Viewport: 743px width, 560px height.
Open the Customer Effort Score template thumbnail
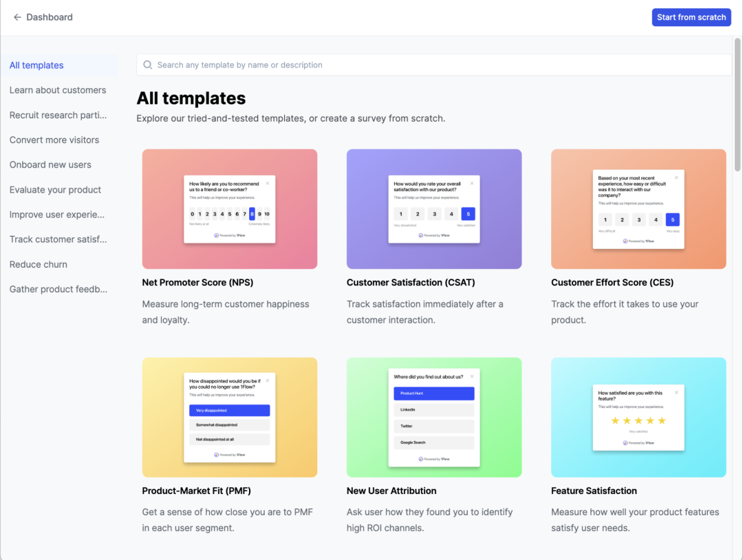pos(638,209)
